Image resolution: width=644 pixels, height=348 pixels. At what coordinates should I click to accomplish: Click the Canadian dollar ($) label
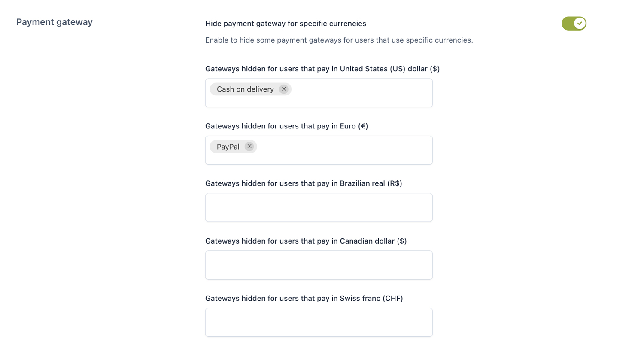(x=306, y=241)
